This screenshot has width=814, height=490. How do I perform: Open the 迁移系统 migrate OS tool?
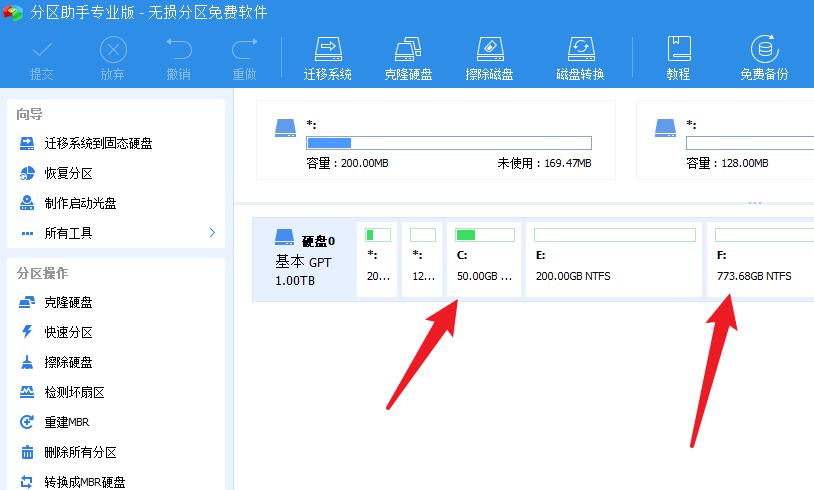pos(328,59)
